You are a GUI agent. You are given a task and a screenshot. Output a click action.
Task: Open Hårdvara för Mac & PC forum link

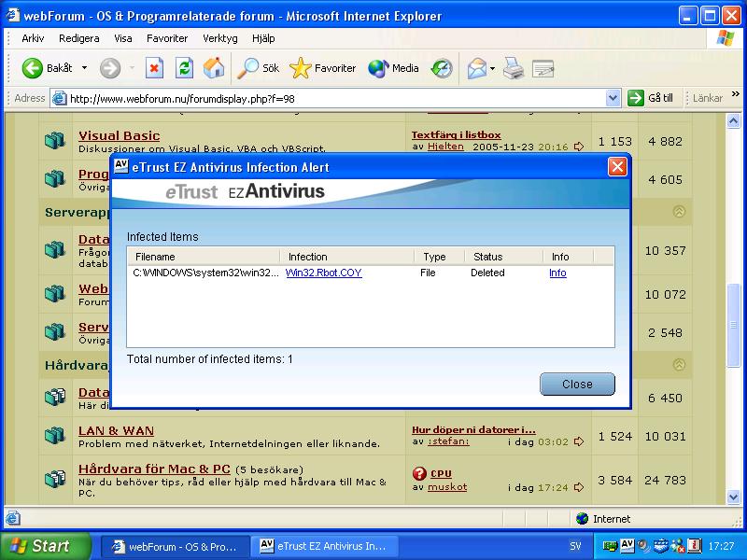pyautogui.click(x=154, y=469)
